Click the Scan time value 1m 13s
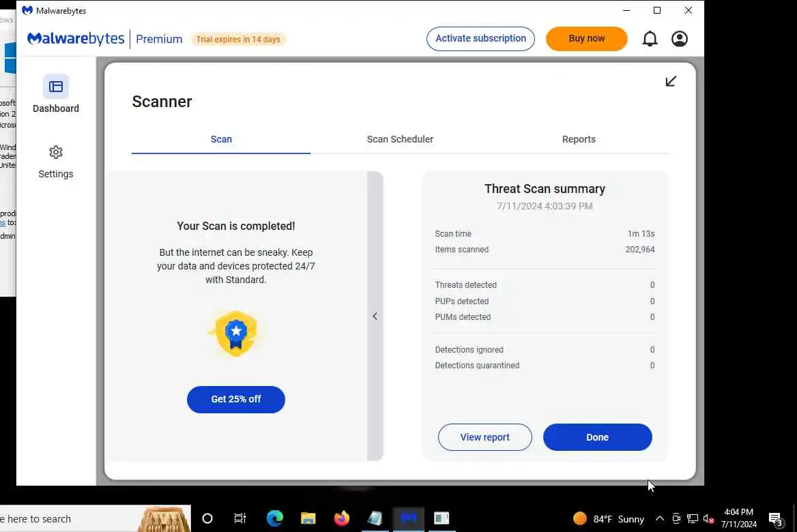 click(x=641, y=234)
